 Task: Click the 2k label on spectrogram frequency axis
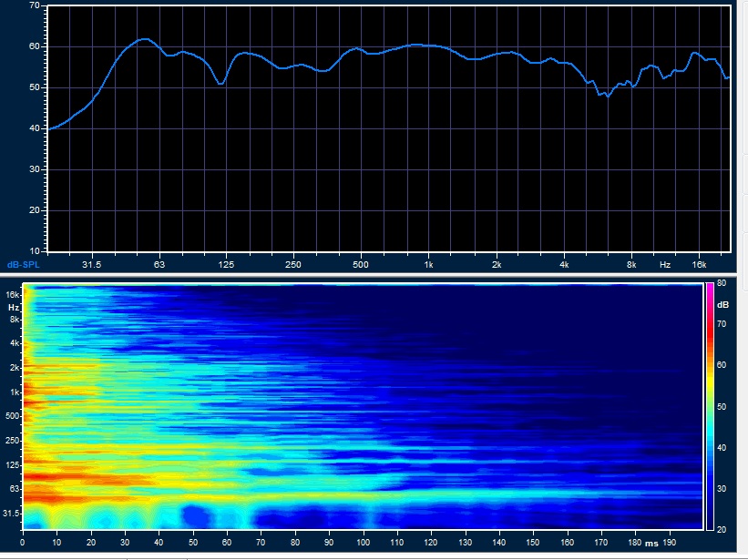coord(15,368)
